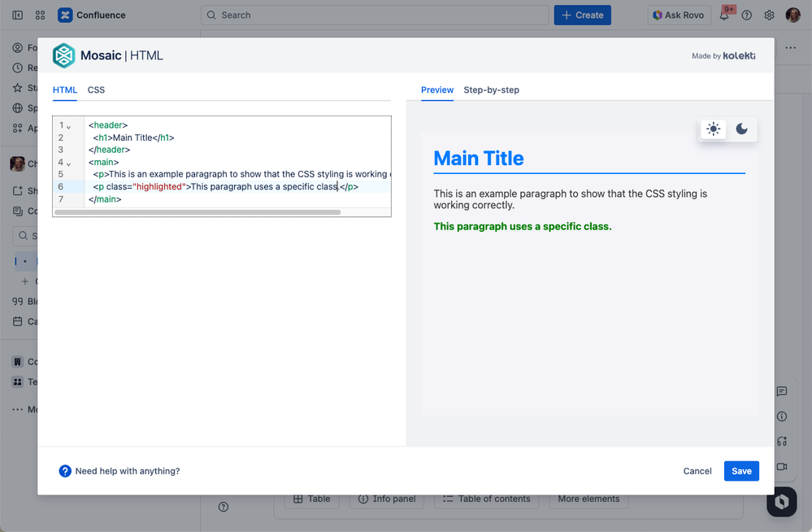Screen dimensions: 812x532
Task: Click the Confluence logo
Action: 65,15
